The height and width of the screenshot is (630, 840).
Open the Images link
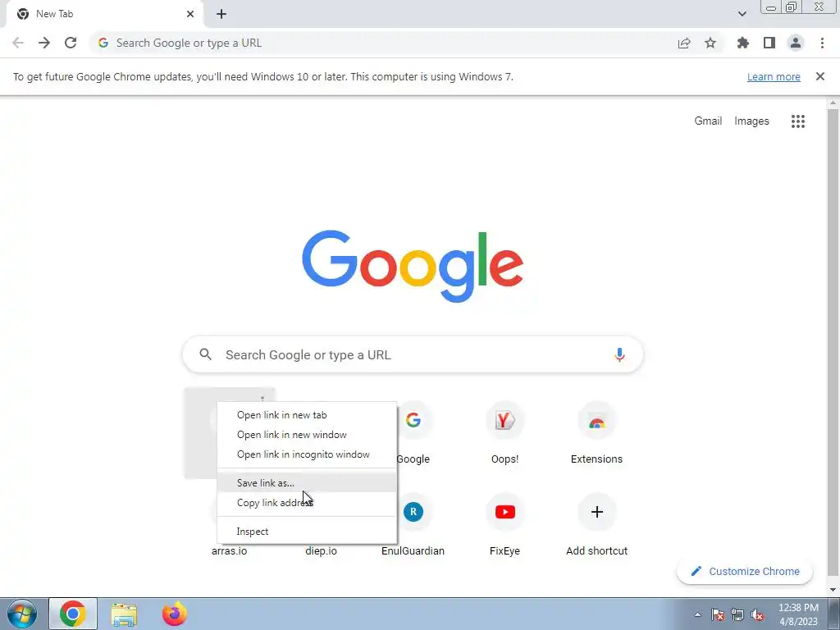(x=751, y=121)
